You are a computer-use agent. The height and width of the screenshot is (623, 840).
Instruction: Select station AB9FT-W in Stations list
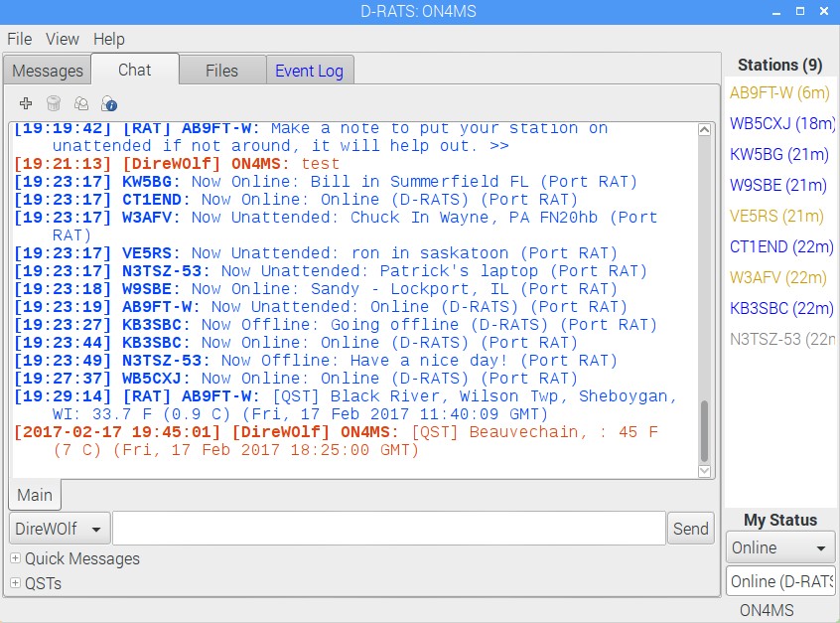[779, 92]
